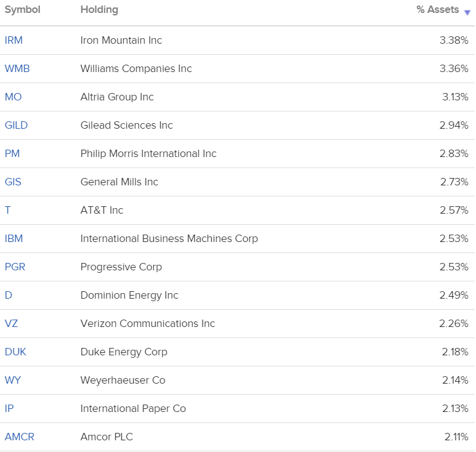The width and height of the screenshot is (476, 452).
Task: Click the 2.73% value for General Mills
Action: pyautogui.click(x=454, y=182)
